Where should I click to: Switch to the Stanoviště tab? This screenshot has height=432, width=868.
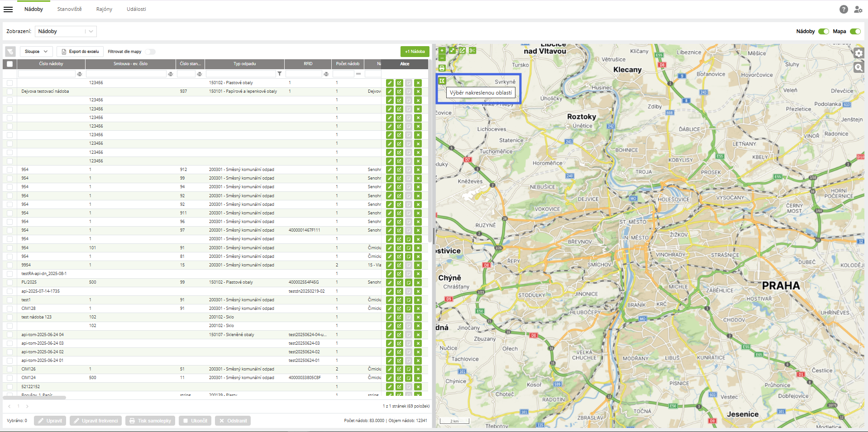click(69, 9)
